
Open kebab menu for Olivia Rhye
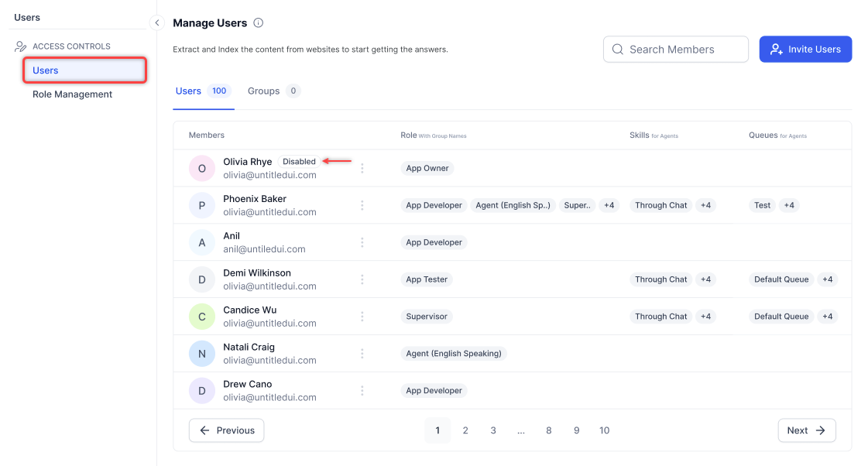[x=362, y=168]
